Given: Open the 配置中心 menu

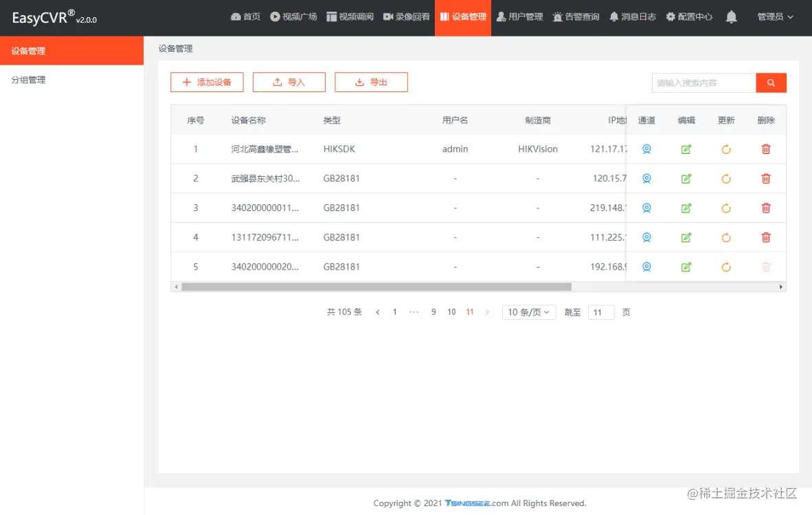Looking at the screenshot, I should pos(689,17).
